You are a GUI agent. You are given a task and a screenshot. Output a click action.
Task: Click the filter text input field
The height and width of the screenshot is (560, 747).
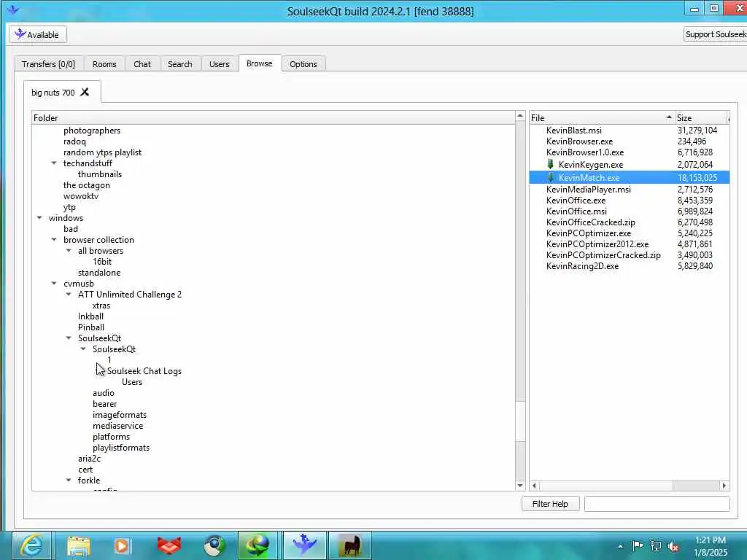[657, 504]
